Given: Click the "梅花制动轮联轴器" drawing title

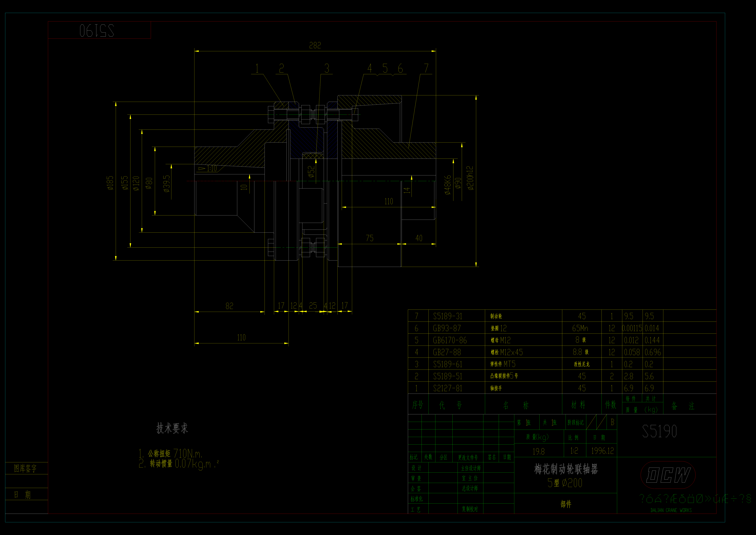Looking at the screenshot, I should (566, 469).
